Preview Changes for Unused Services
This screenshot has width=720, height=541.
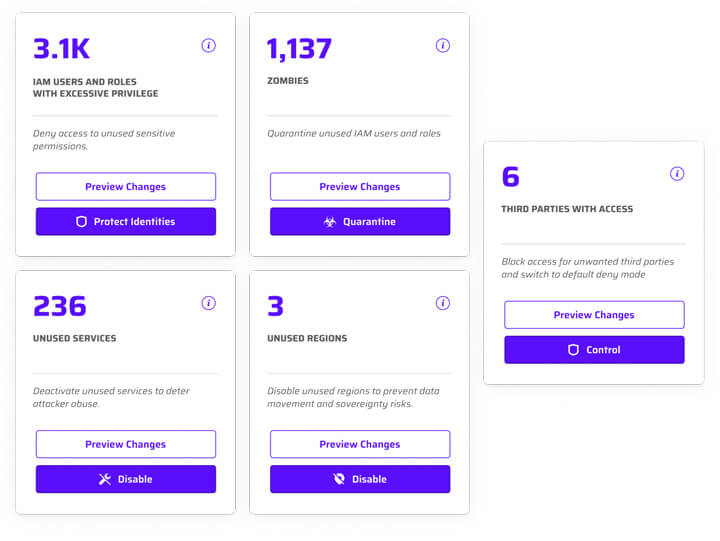point(126,444)
